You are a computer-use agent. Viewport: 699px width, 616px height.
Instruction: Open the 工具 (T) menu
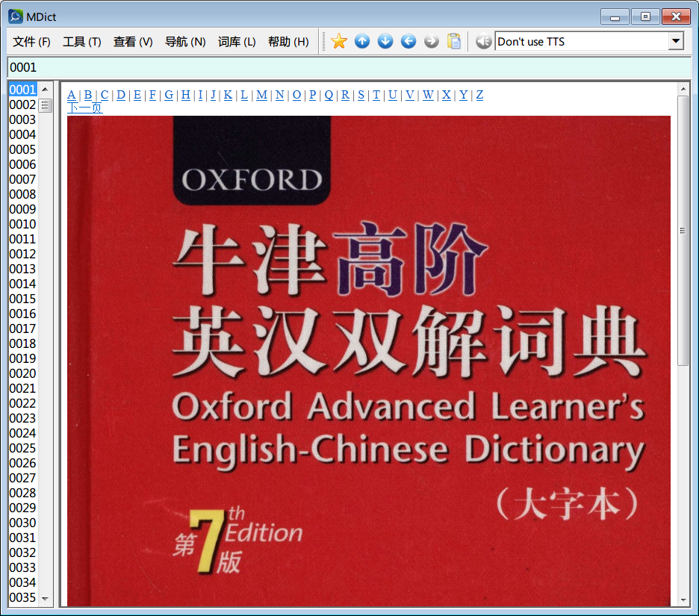pos(82,42)
